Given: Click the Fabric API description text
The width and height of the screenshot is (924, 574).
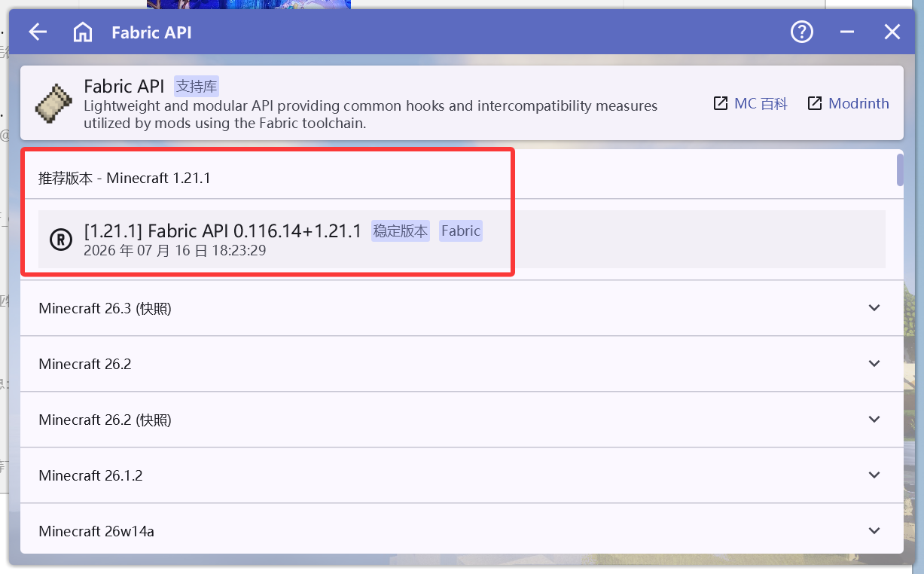Looking at the screenshot, I should coord(371,114).
